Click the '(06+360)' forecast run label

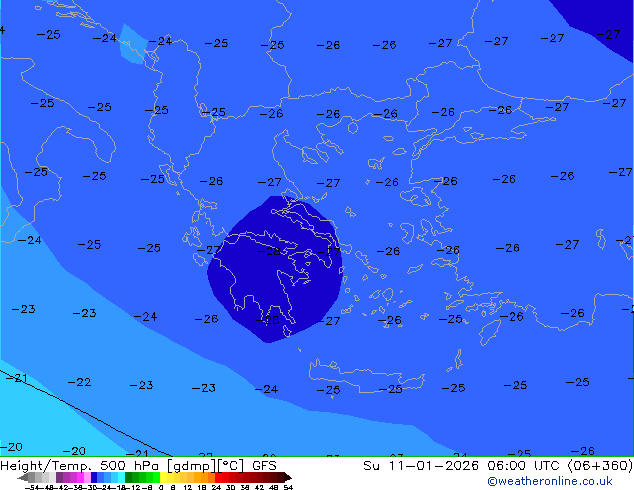point(600,466)
